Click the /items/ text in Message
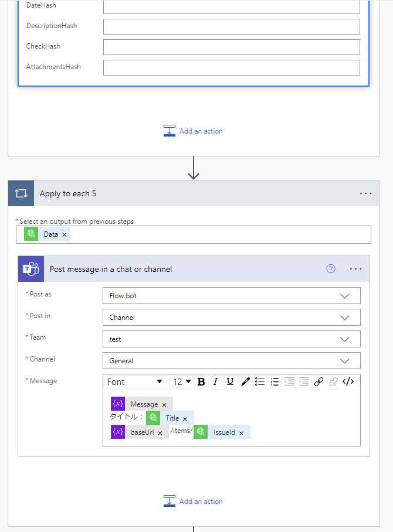Image resolution: width=393 pixels, height=532 pixels. 181,431
